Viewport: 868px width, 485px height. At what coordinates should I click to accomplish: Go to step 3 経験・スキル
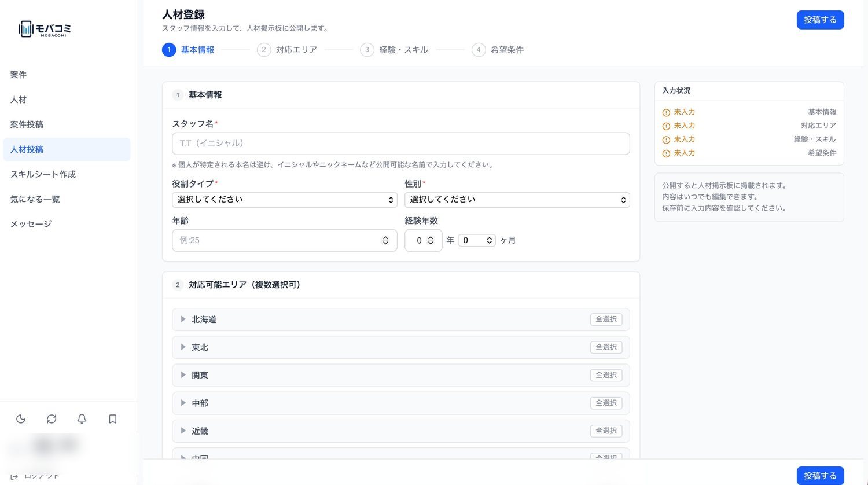coord(394,50)
